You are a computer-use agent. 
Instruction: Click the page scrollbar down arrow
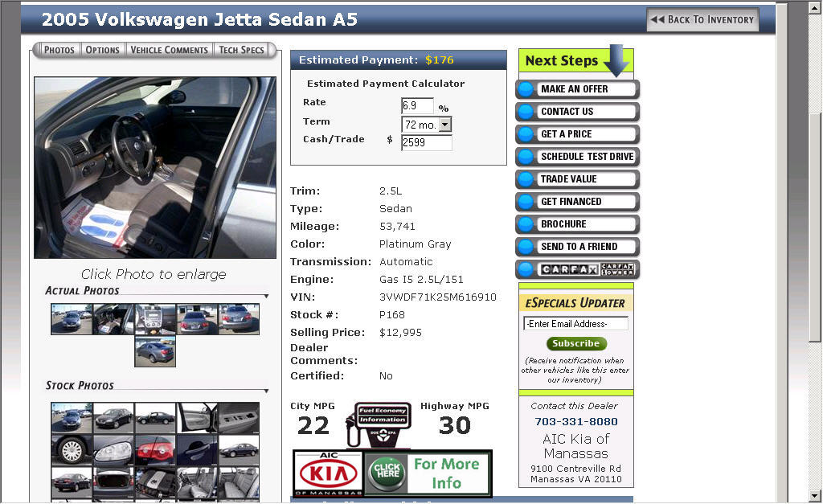[814, 496]
